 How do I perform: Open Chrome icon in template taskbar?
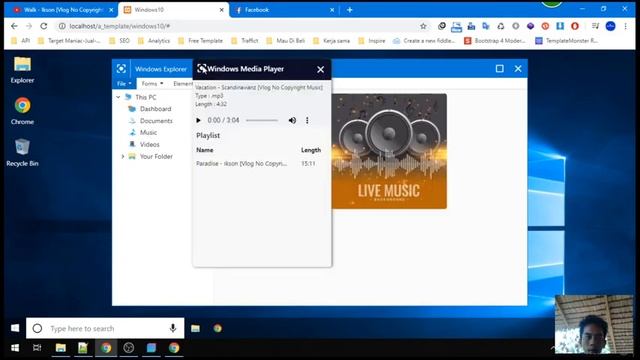[218, 328]
